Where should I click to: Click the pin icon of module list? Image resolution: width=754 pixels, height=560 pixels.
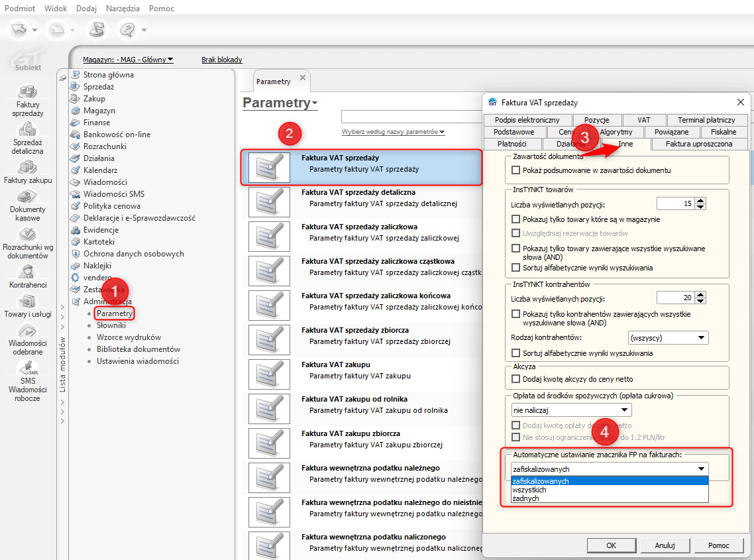62,78
